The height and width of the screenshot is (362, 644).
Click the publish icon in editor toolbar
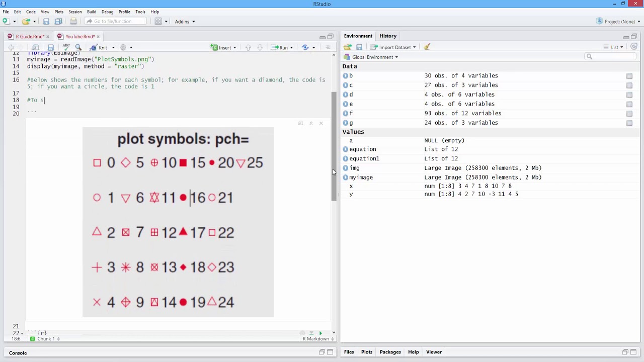point(305,47)
